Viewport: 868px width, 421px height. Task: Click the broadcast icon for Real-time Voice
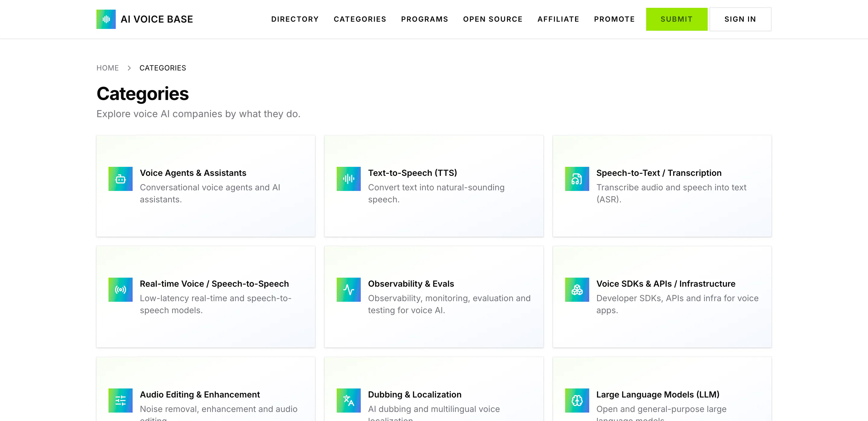click(120, 290)
